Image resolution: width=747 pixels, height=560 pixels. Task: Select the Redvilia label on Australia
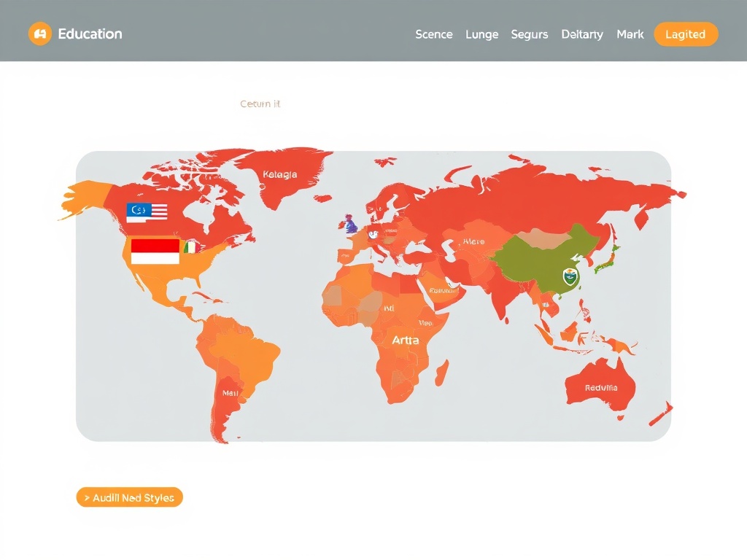(x=601, y=388)
